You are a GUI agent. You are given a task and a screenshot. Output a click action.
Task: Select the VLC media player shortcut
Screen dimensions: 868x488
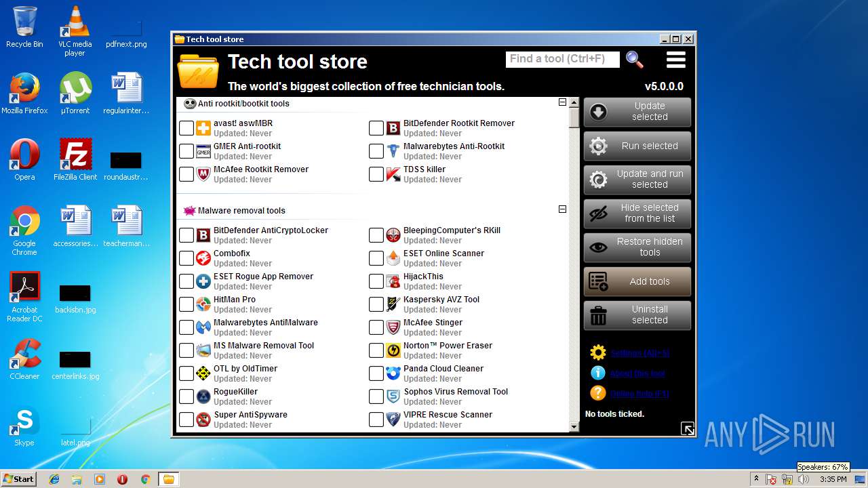point(75,31)
